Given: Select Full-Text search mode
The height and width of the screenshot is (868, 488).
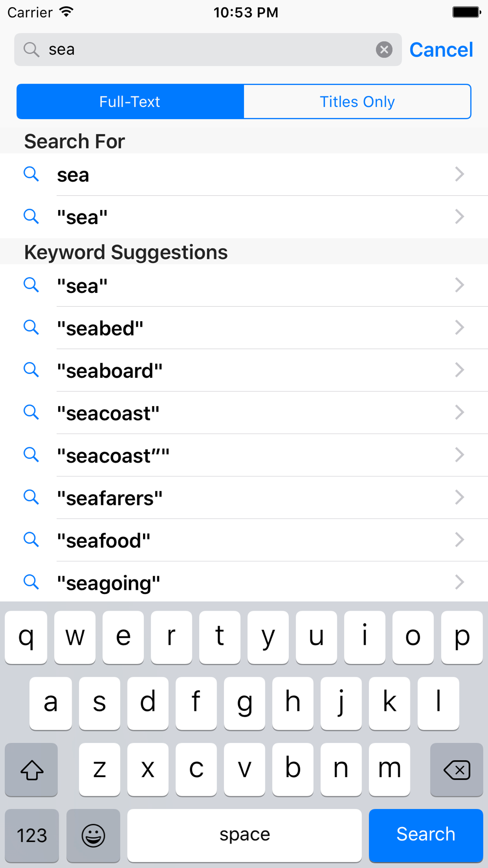Looking at the screenshot, I should click(130, 102).
